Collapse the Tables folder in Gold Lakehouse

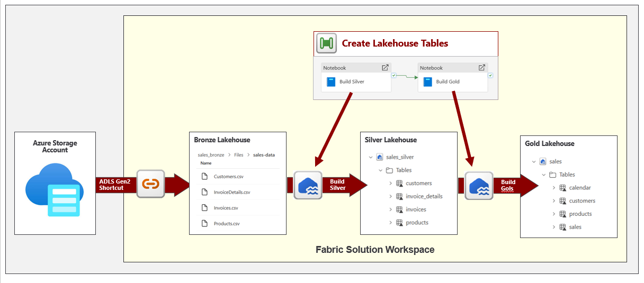tap(543, 175)
